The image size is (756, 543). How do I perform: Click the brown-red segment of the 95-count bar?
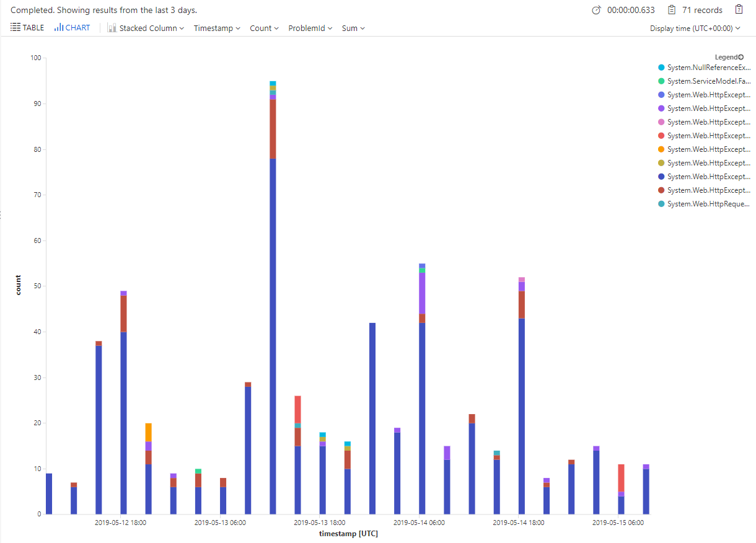point(273,129)
